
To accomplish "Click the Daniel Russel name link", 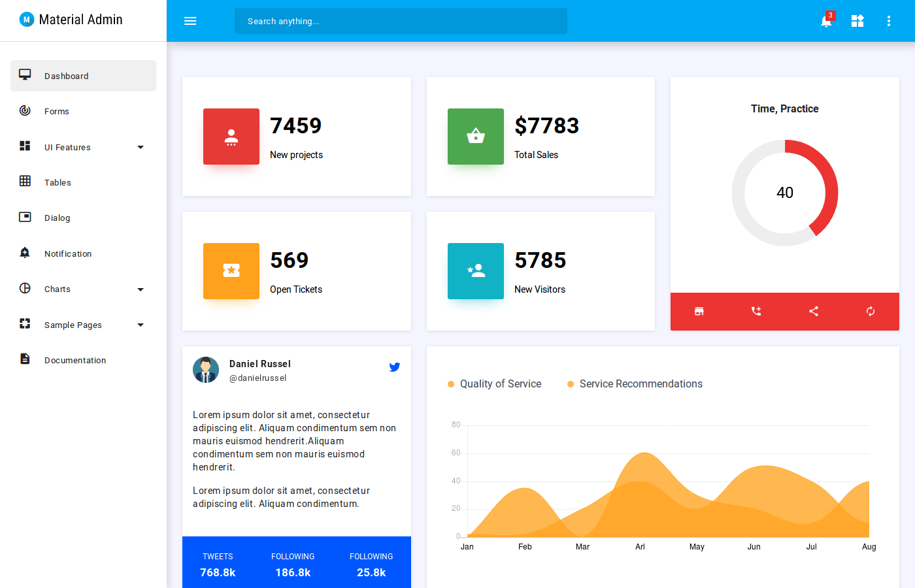I will click(260, 364).
